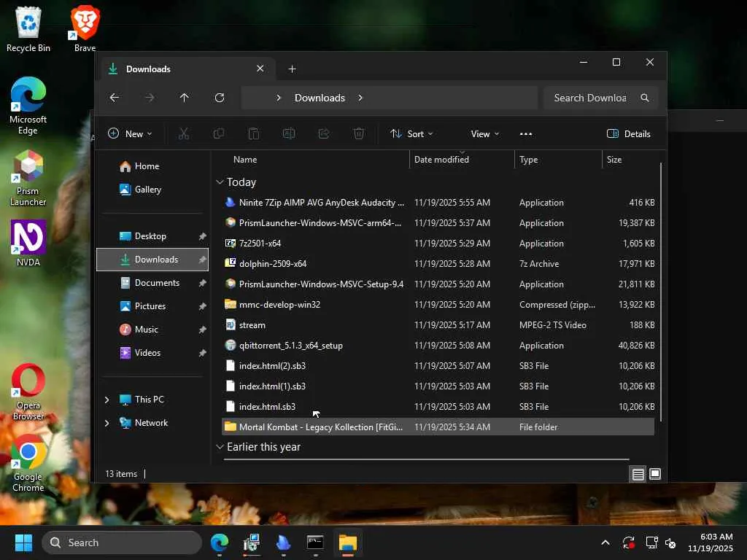Open Opera Browser desktop shortcut
Viewport: 747px width, 560px height.
click(x=28, y=392)
